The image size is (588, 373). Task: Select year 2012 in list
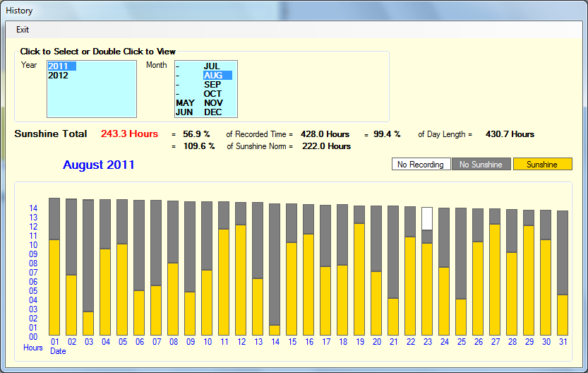click(x=58, y=76)
